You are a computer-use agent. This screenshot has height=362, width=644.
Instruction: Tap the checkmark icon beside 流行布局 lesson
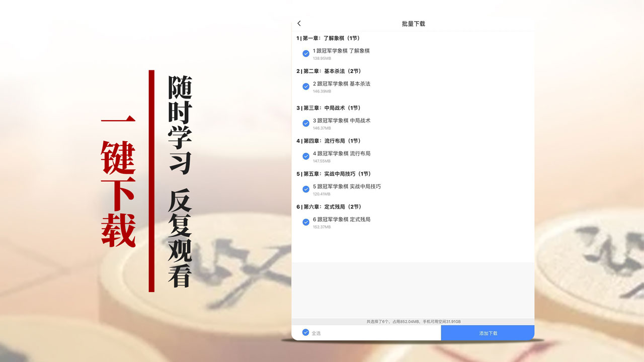[x=306, y=156]
